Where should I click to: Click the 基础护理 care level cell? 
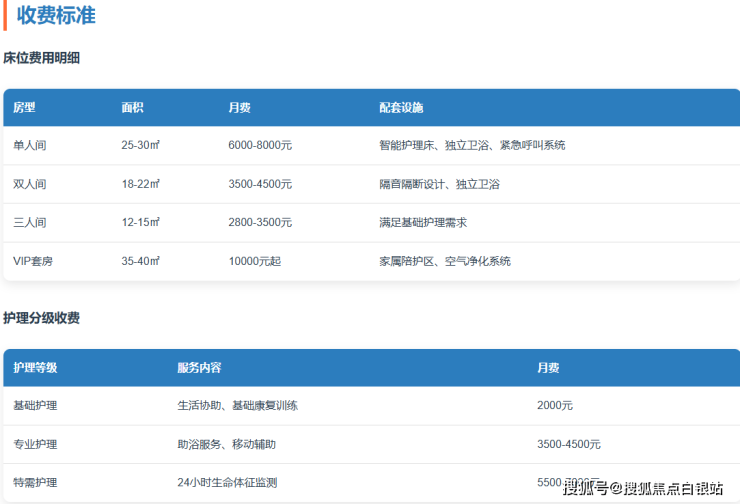tap(35, 406)
